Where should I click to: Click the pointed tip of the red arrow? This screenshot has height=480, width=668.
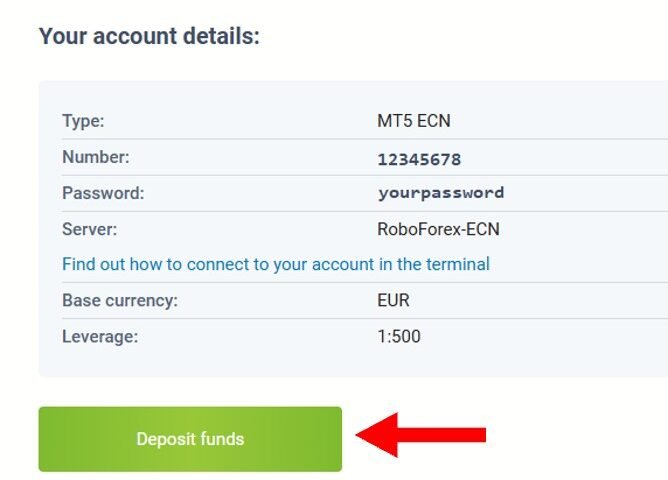click(x=362, y=435)
